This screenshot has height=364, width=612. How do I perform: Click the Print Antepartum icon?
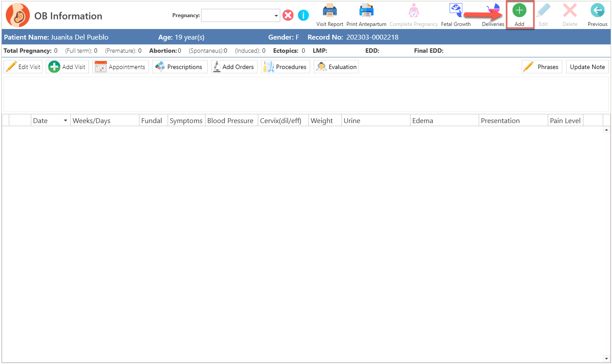[366, 10]
